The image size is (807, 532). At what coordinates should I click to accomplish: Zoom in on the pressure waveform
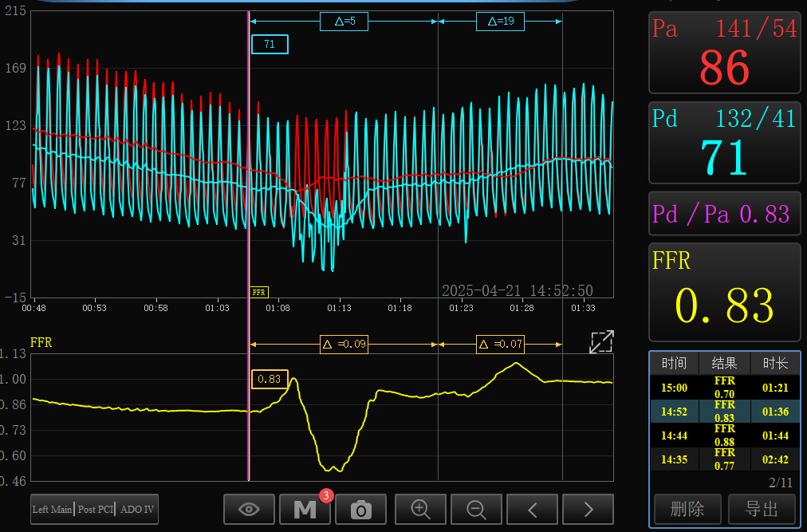[420, 510]
